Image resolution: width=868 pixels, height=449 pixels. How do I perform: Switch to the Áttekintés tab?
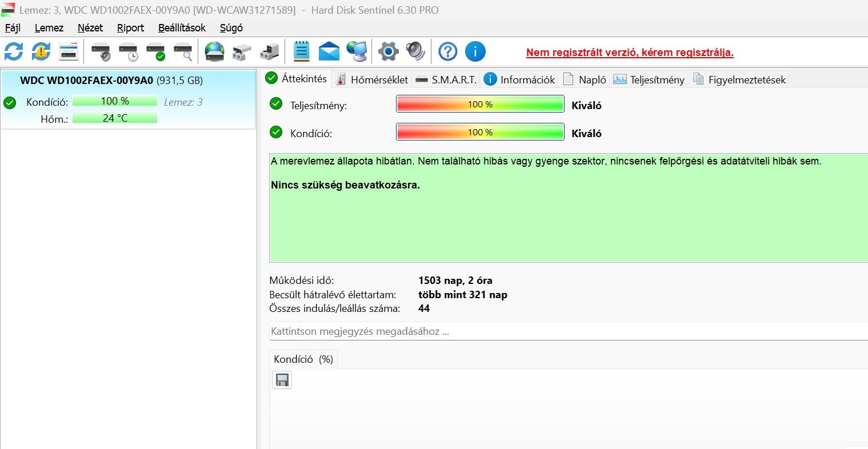[297, 79]
